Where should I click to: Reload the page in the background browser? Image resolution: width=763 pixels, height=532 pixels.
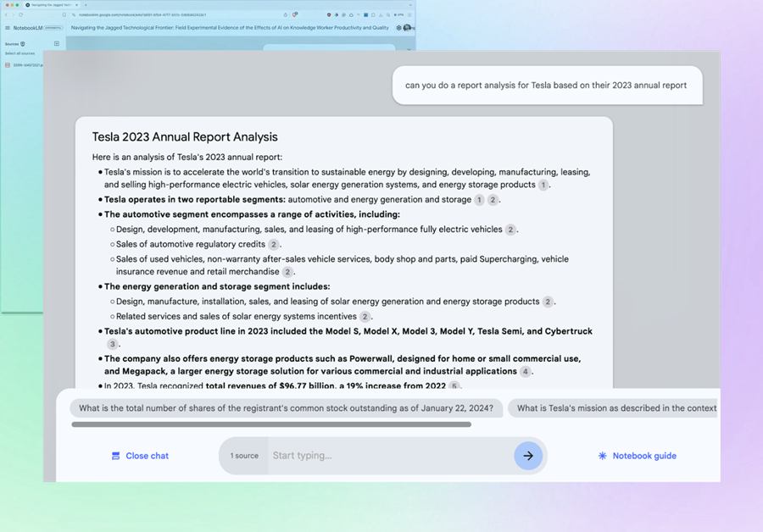[21, 14]
